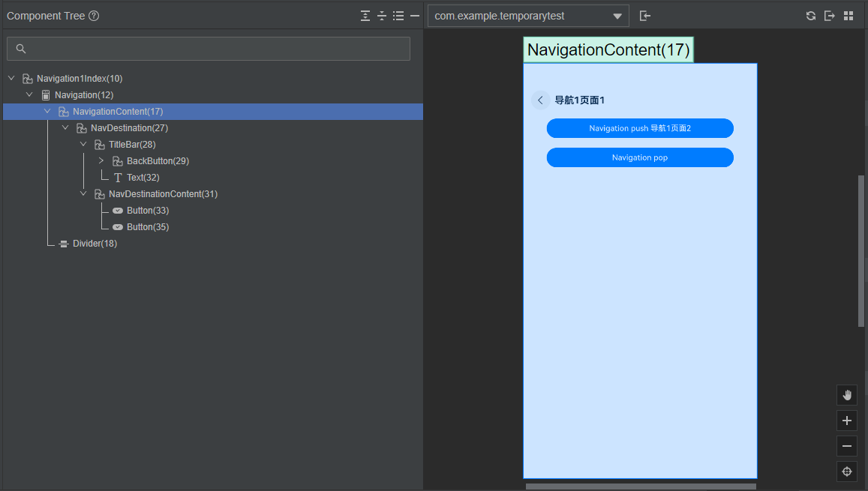The width and height of the screenshot is (868, 491).
Task: Click the NavigationContent(17) node icon
Action: click(64, 112)
